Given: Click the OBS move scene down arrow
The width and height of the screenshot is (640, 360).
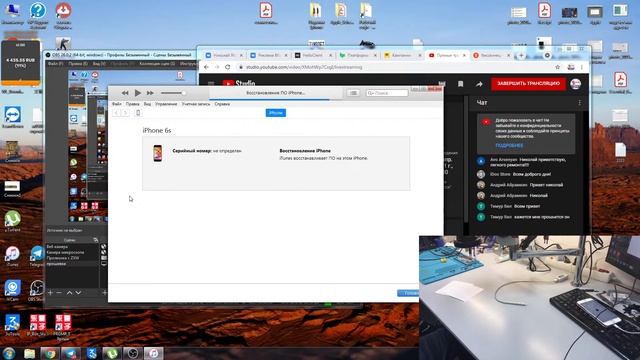Looking at the screenshot, I should pyautogui.click(x=78, y=293).
